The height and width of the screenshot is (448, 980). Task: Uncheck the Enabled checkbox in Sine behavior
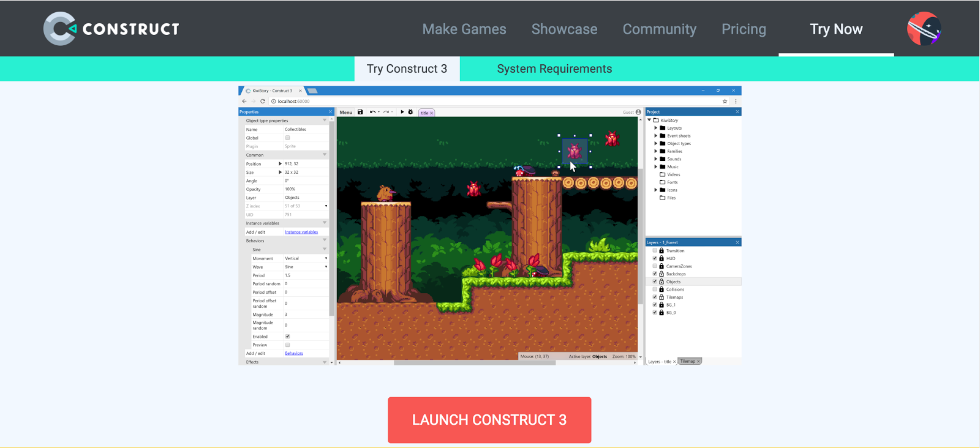pos(287,337)
